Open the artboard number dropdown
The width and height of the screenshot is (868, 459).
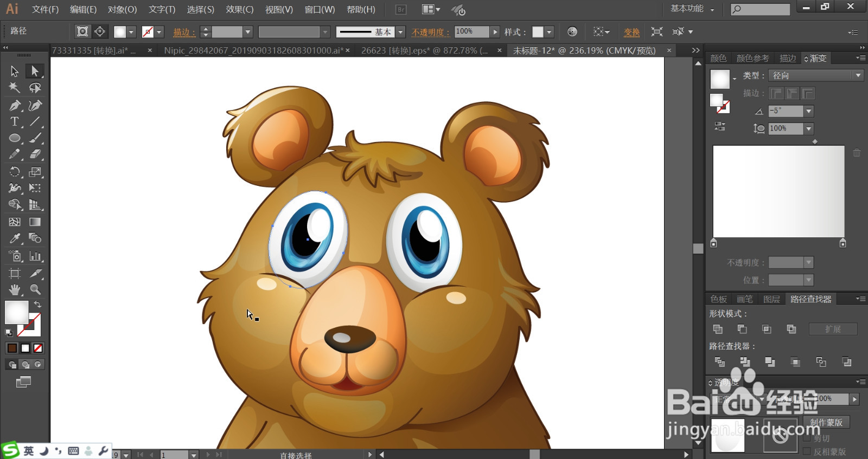point(194,455)
